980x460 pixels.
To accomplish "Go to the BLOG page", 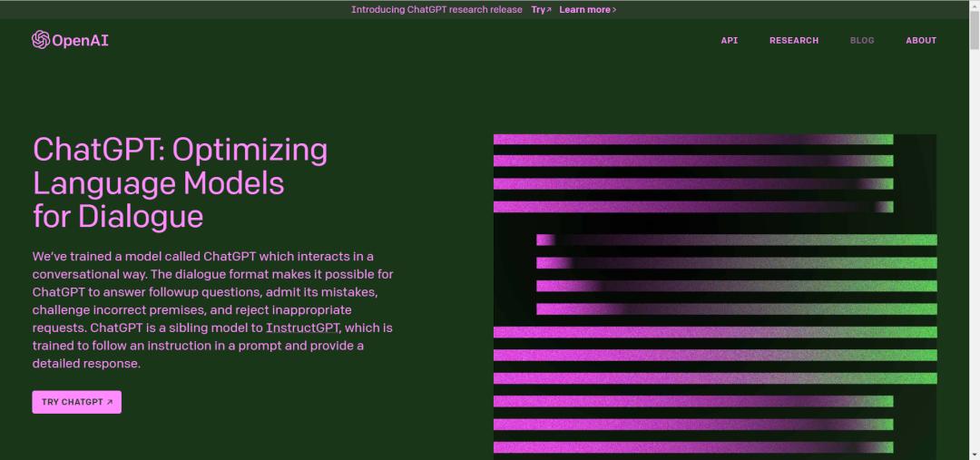I will click(x=862, y=41).
